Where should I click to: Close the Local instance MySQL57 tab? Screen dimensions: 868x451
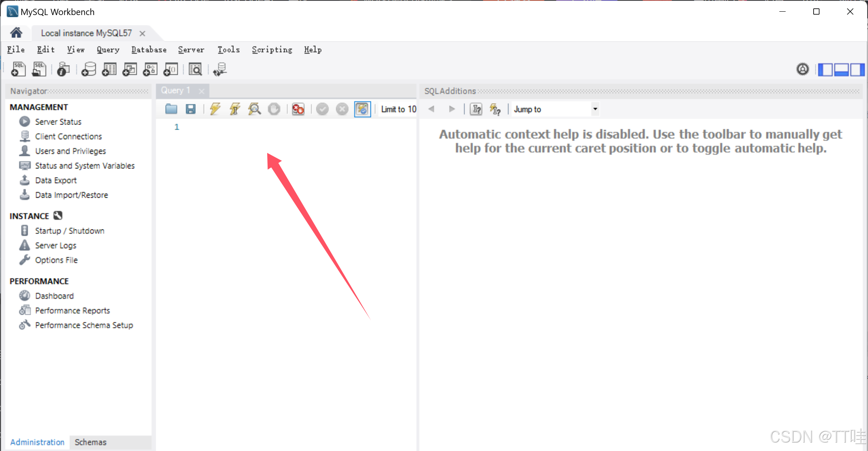[142, 33]
